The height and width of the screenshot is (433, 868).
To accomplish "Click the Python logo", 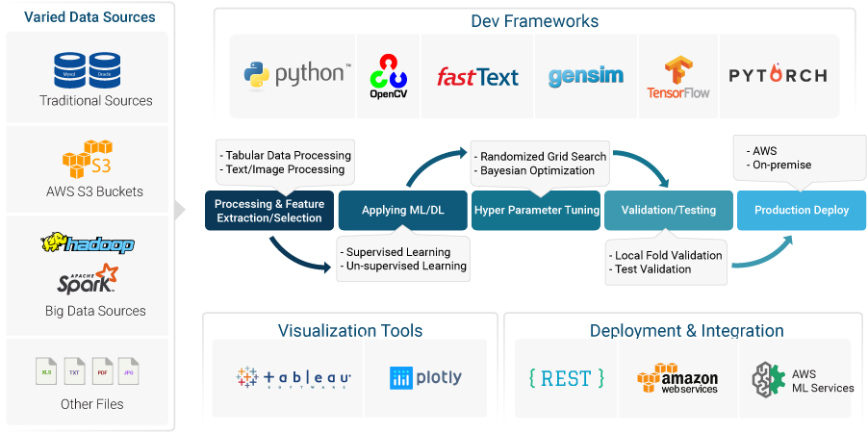I will point(297,76).
